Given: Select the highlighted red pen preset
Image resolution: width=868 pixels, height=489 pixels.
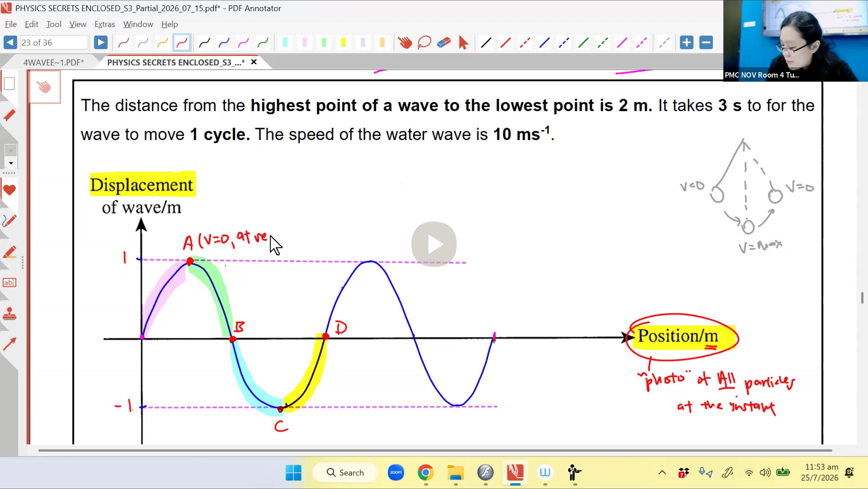Looking at the screenshot, I should (182, 43).
